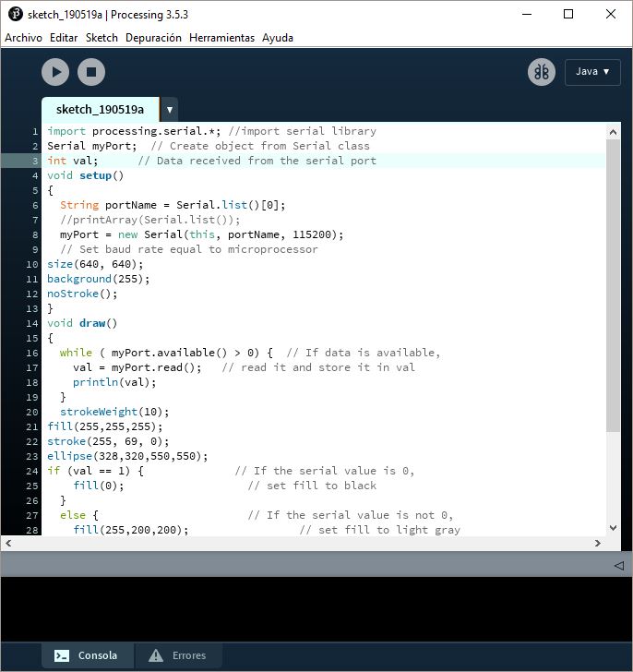Open the Ayuda menu

tap(278, 38)
